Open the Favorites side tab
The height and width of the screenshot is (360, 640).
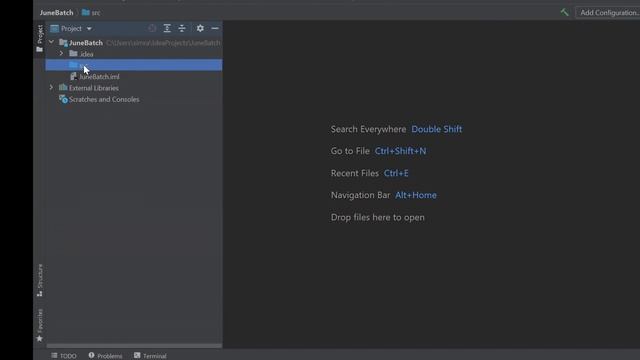(40, 325)
